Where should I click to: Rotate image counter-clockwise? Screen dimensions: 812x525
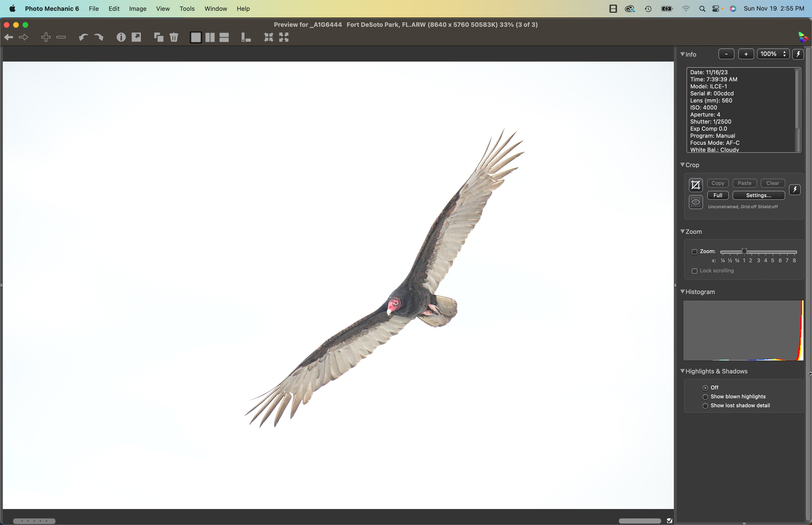coord(83,37)
